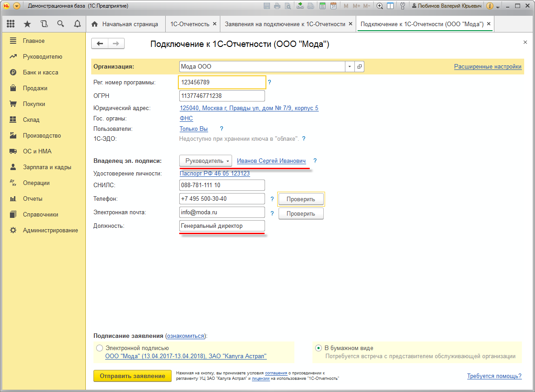Click Проверить button next to email
The height and width of the screenshot is (392, 535).
coord(301,214)
